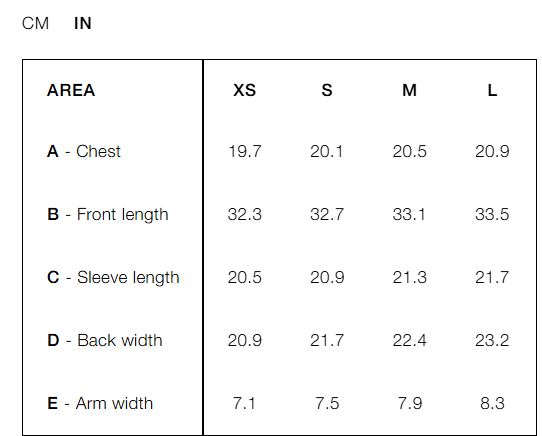Click the D - Back width label

[105, 340]
